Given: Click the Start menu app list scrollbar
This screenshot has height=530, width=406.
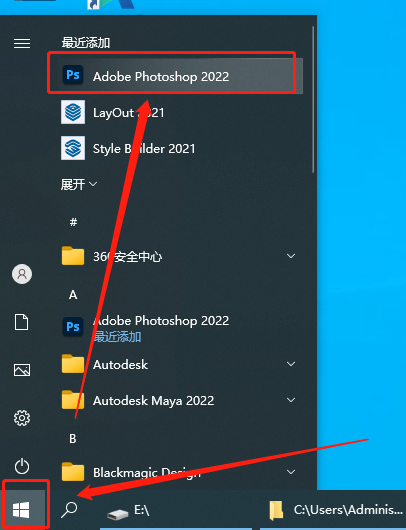Looking at the screenshot, I should tap(313, 100).
